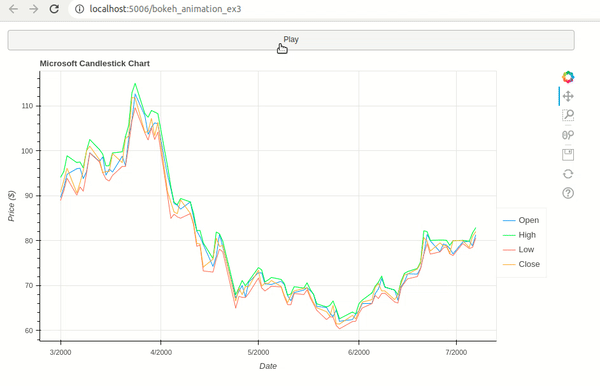600x386 pixels.
Task: Click the Close legend entry
Action: pyautogui.click(x=521, y=264)
